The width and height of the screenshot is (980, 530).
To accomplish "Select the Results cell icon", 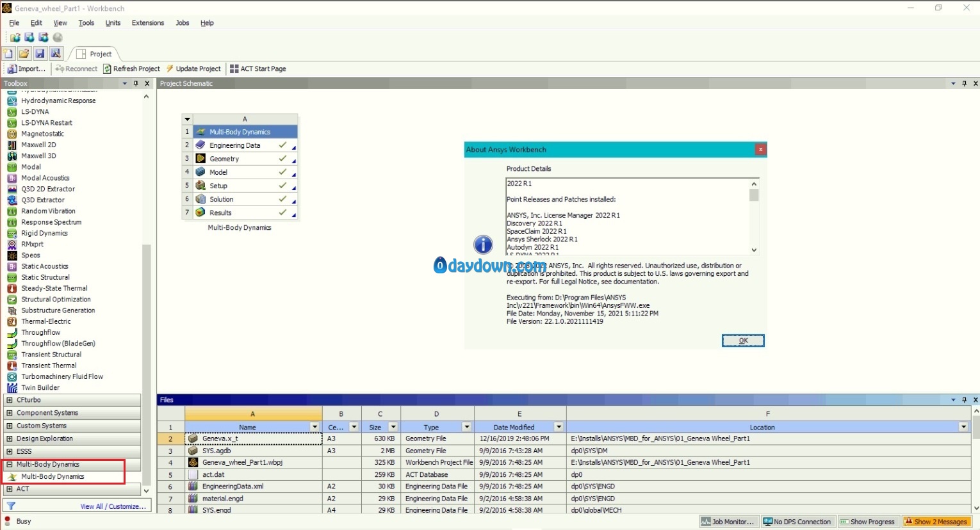I will point(200,213).
